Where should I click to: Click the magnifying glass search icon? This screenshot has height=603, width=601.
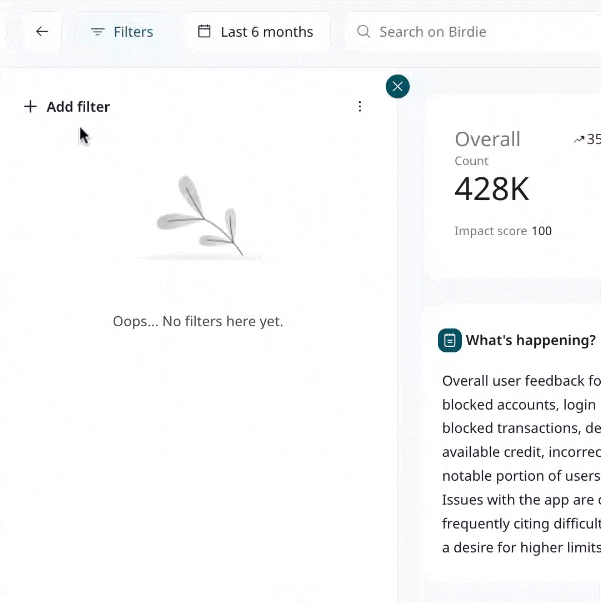(x=364, y=32)
